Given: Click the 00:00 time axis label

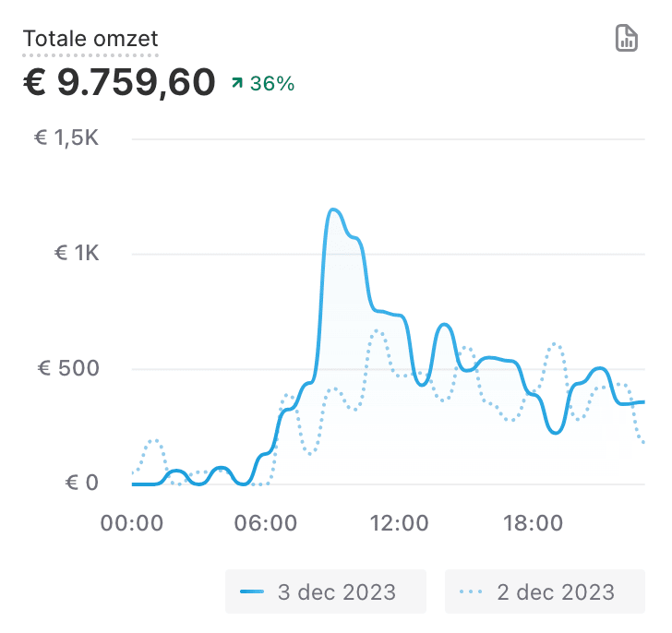Looking at the screenshot, I should pyautogui.click(x=131, y=523).
